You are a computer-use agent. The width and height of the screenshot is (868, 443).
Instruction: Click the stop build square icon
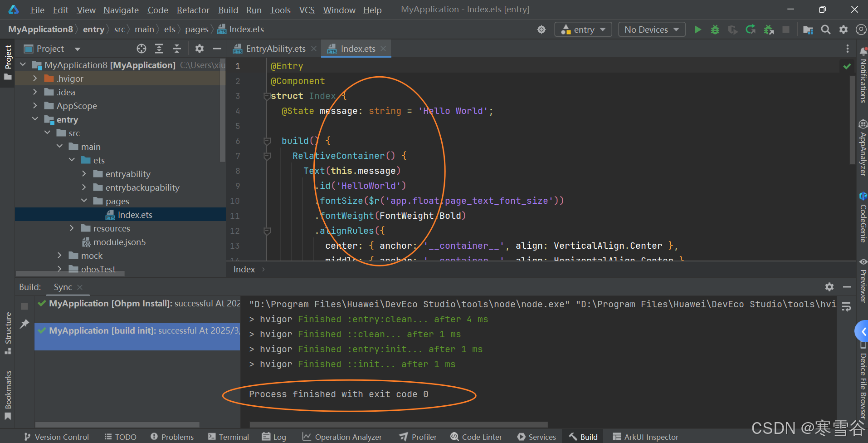click(24, 306)
